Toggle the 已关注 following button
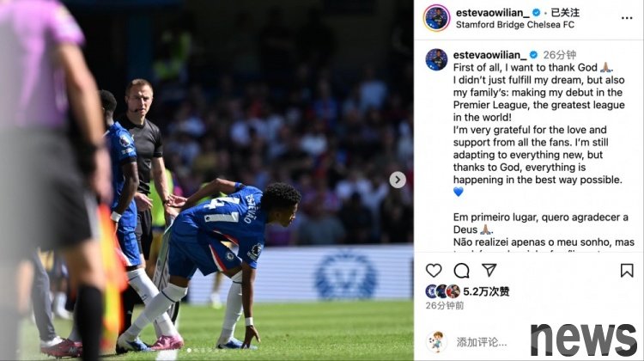This screenshot has width=644, height=361. point(565,13)
